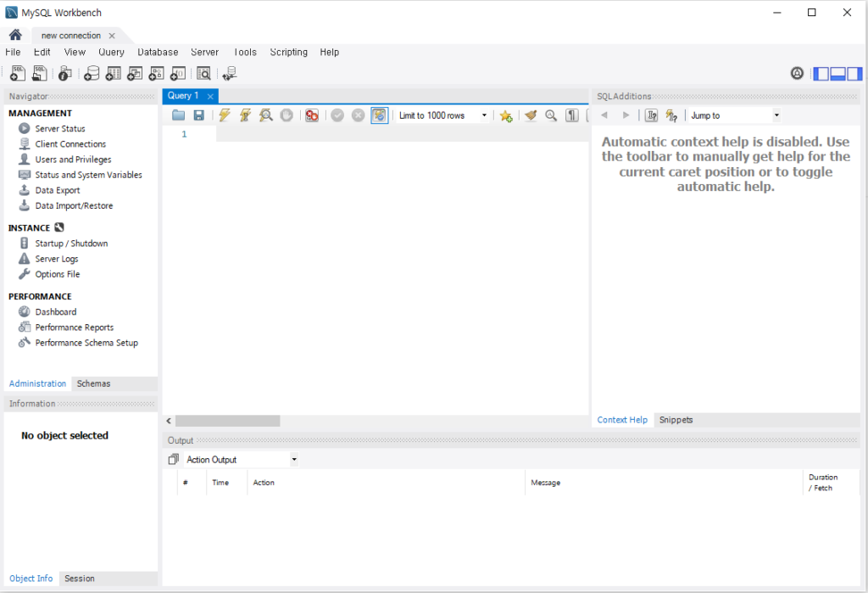
Task: Create a new view icon
Action: point(135,73)
